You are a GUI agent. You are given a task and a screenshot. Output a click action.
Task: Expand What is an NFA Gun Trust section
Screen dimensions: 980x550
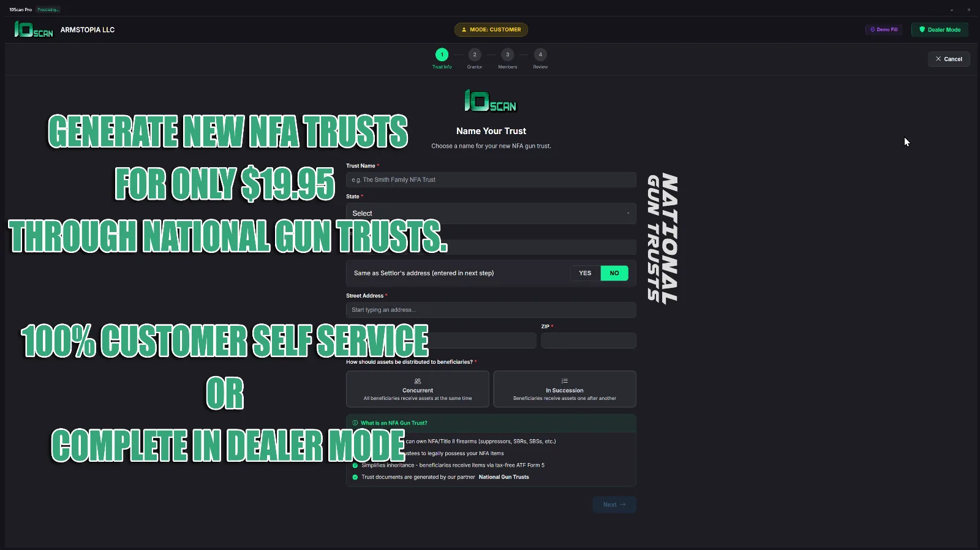tap(491, 423)
